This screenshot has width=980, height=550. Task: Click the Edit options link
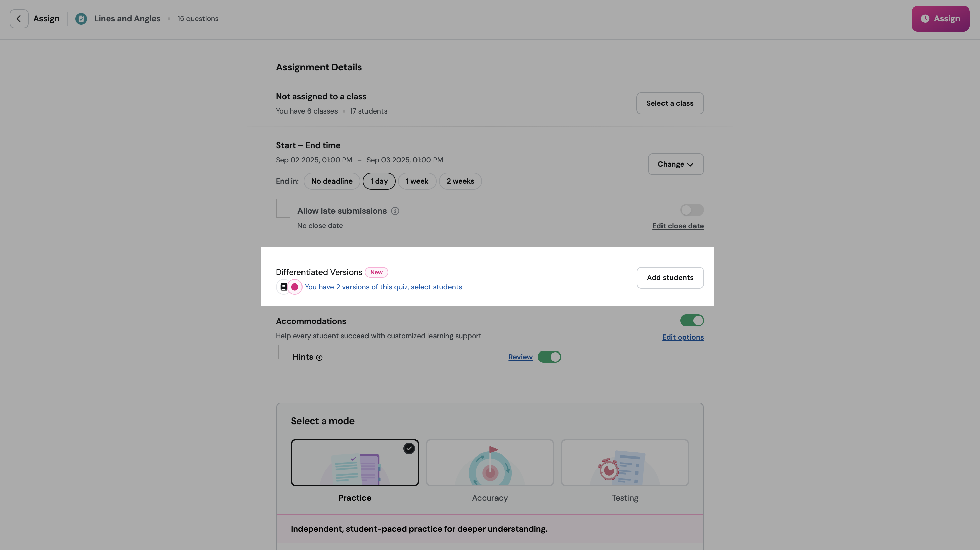pyautogui.click(x=683, y=337)
